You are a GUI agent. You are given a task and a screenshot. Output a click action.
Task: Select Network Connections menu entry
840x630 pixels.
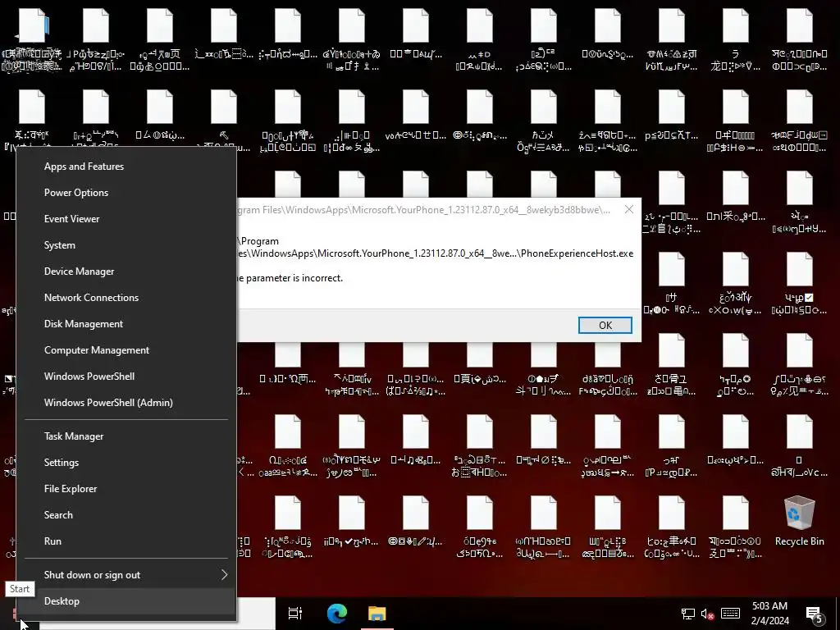coord(126,298)
